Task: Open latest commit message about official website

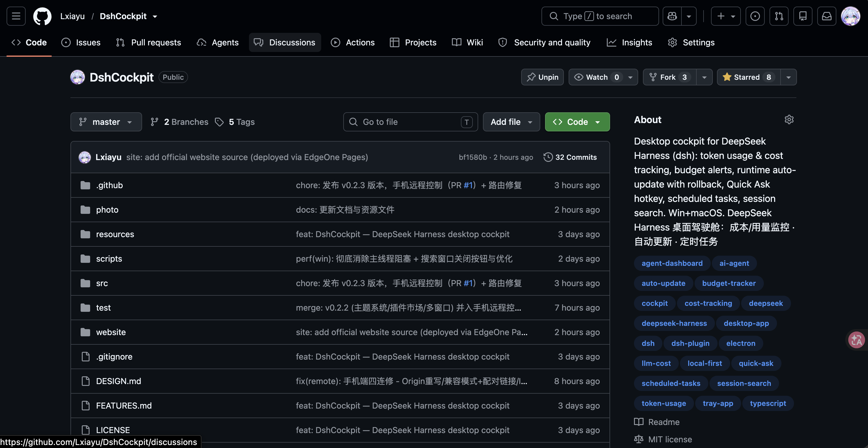Action: tap(247, 157)
